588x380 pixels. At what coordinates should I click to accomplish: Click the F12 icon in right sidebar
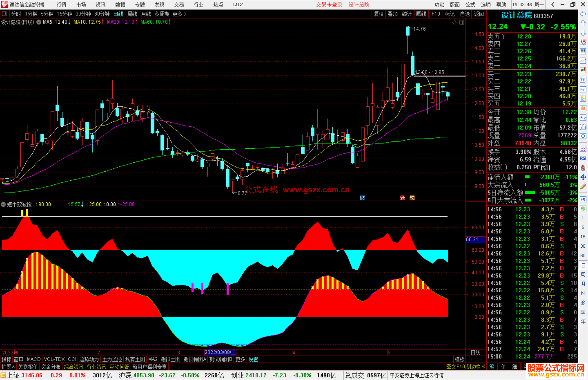[x=583, y=118]
